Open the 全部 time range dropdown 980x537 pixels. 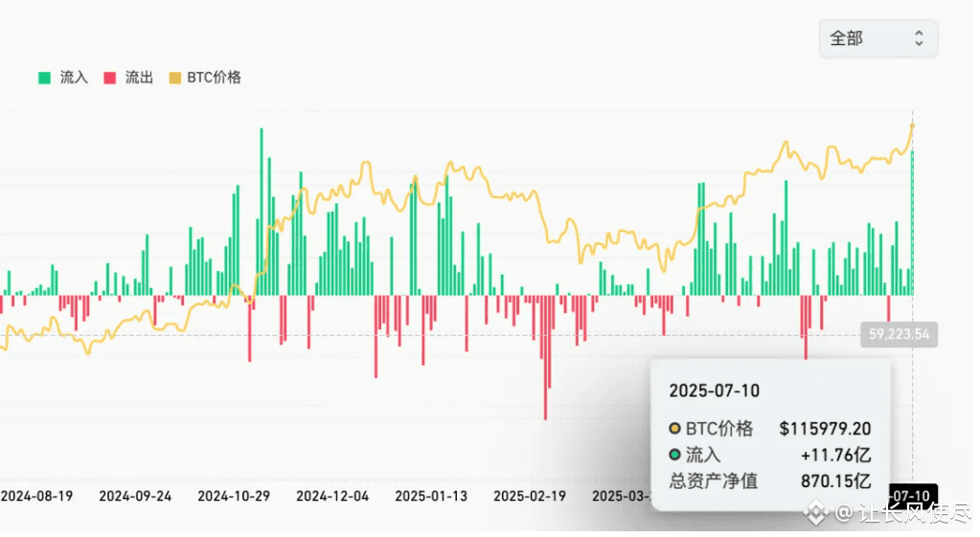(x=878, y=38)
